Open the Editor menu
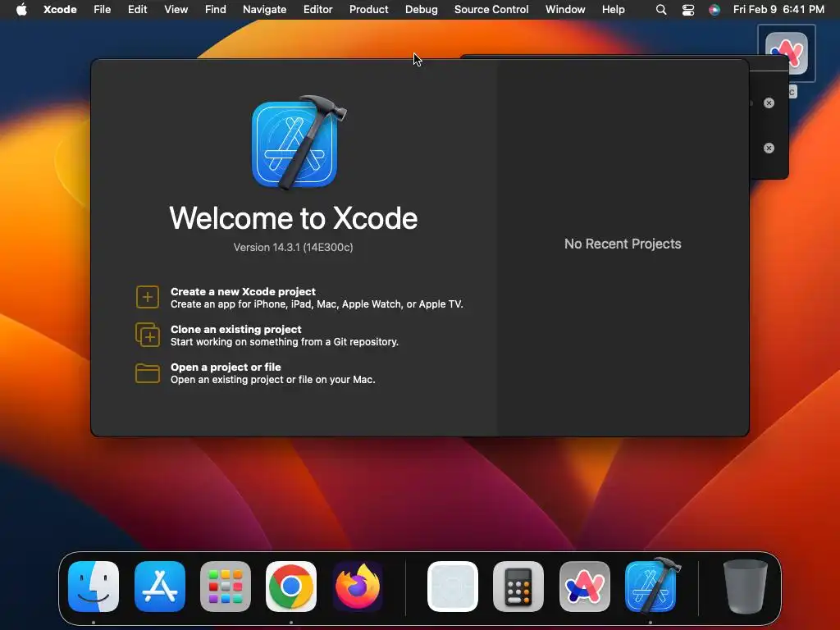This screenshot has height=630, width=840. click(x=318, y=10)
